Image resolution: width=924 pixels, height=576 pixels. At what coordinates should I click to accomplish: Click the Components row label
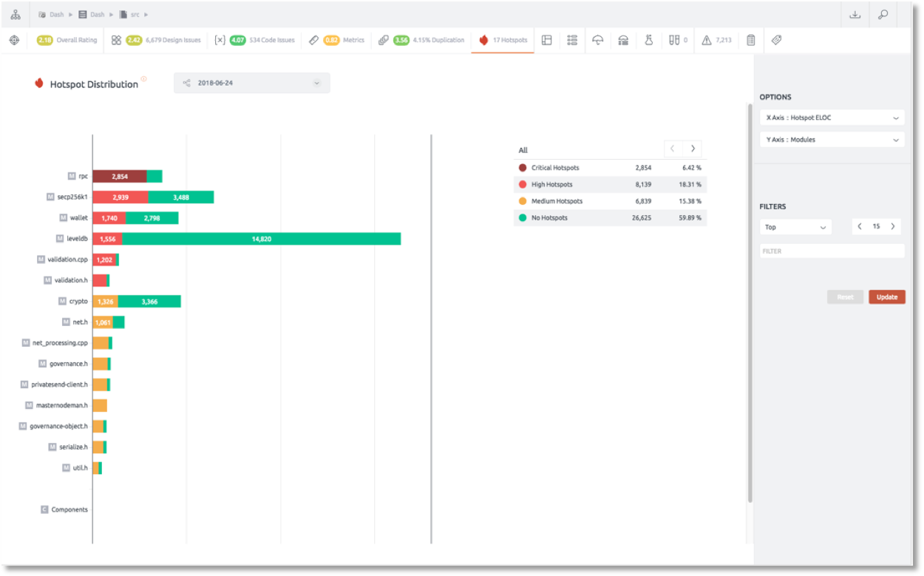click(69, 509)
